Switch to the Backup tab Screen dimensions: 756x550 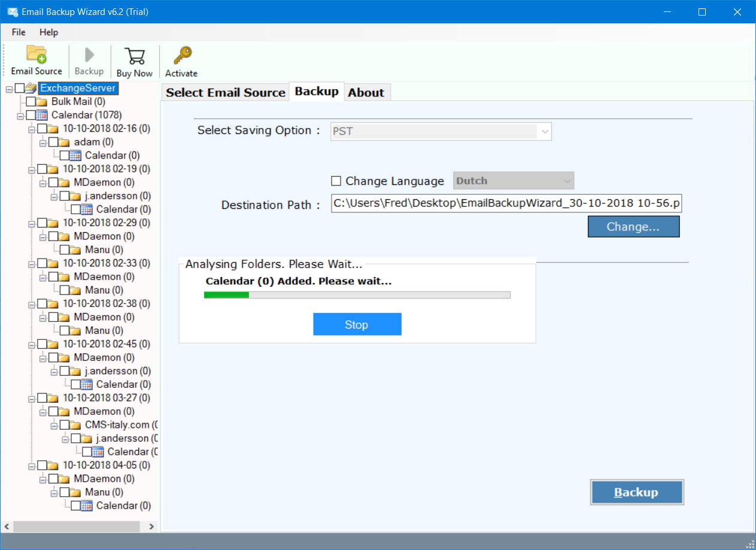point(317,91)
